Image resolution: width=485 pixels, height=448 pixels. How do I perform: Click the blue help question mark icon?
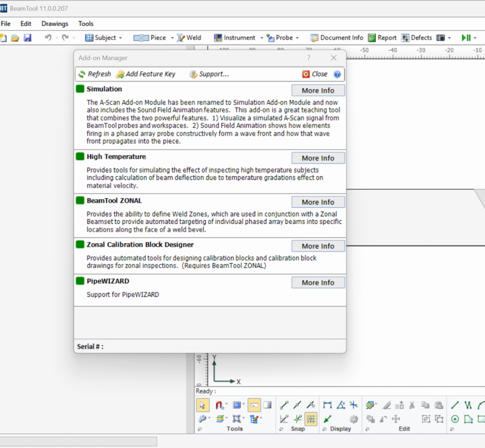pos(337,74)
